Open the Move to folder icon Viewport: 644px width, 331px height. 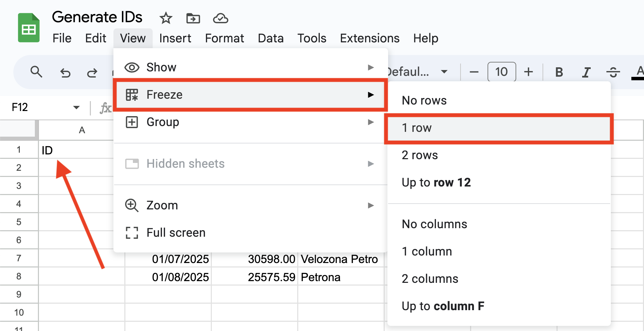tap(193, 18)
